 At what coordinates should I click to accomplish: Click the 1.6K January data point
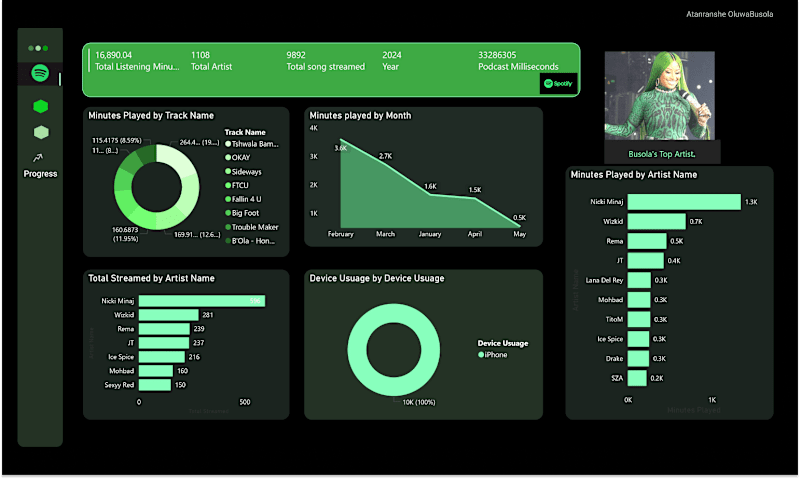point(430,194)
